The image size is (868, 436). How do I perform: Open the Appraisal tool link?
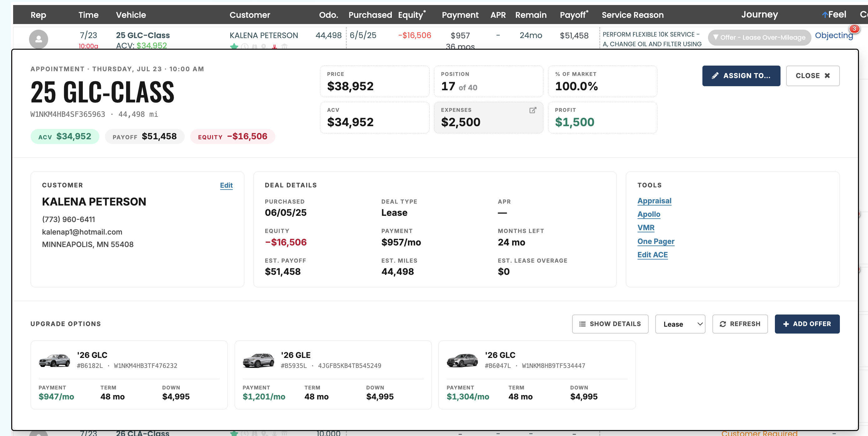pos(654,201)
